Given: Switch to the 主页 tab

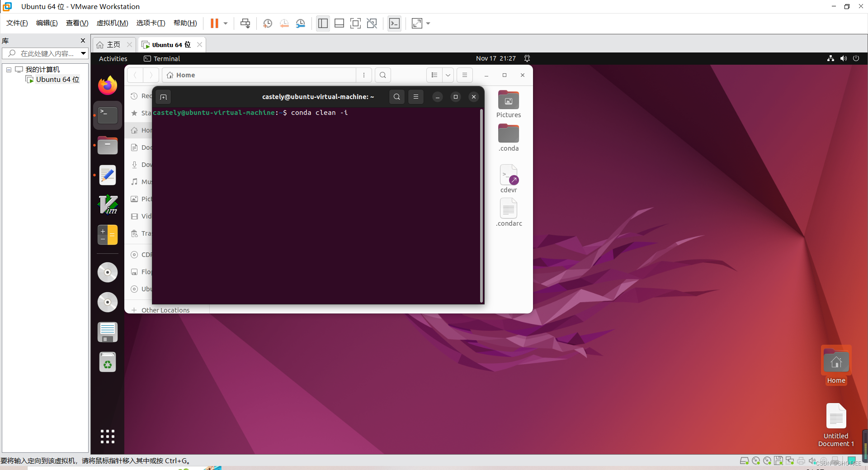Looking at the screenshot, I should coord(112,44).
